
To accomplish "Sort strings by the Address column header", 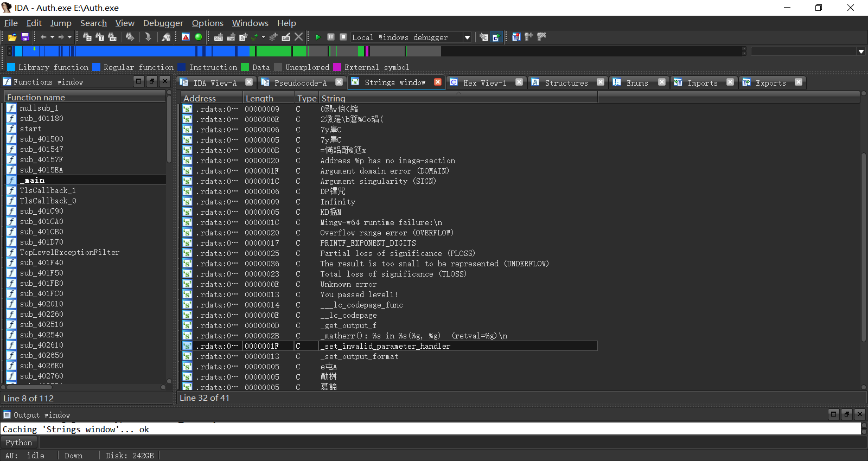I will pyautogui.click(x=212, y=98).
